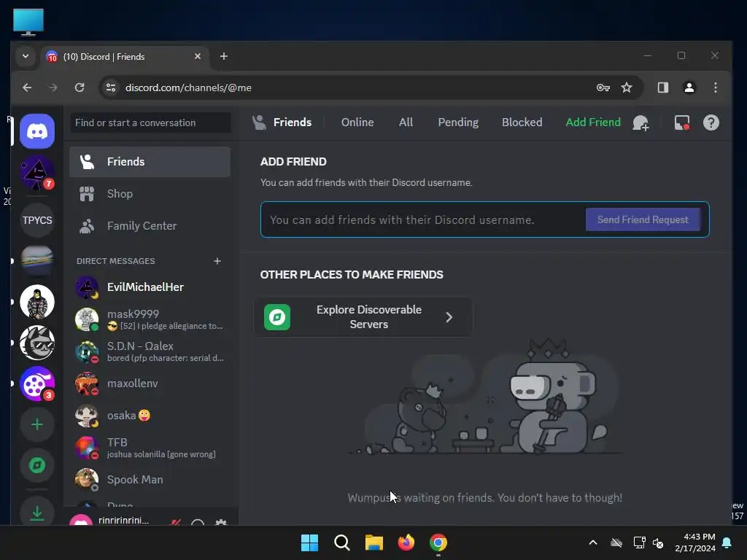Screen dimensions: 747x560
Task: Open the film reel server with 3 notifications
Action: click(x=37, y=384)
